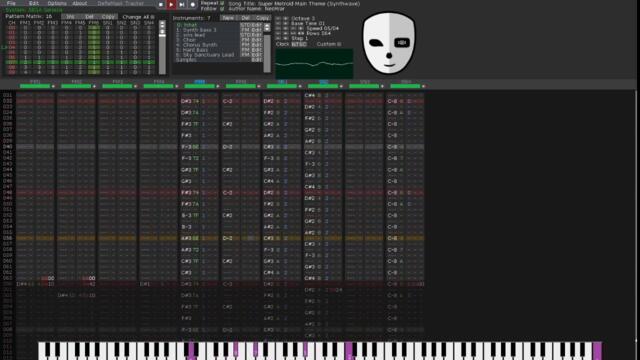This screenshot has width=640, height=360.
Task: Stop playback with the stop button
Action: pos(160,4)
